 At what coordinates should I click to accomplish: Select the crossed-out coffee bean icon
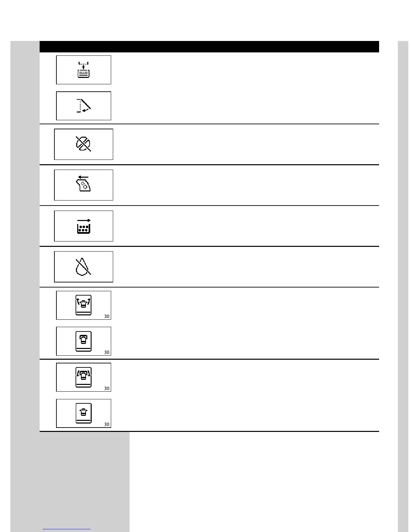click(x=83, y=144)
